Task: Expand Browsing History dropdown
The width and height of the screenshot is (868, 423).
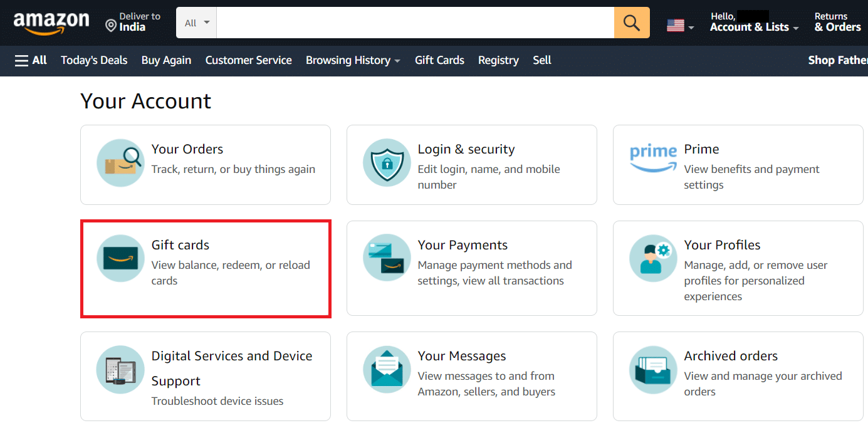Action: pyautogui.click(x=353, y=60)
